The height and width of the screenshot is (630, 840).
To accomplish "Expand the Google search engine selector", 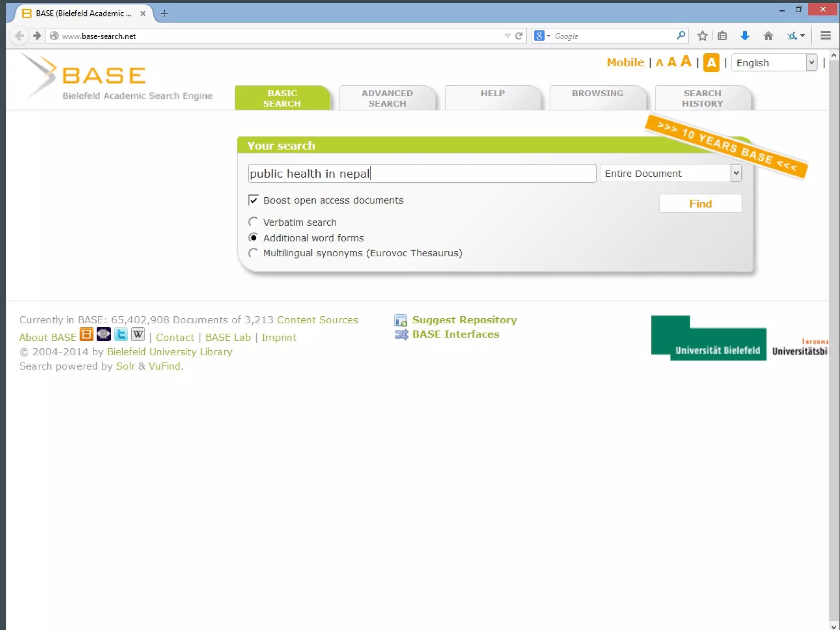I will tap(542, 36).
